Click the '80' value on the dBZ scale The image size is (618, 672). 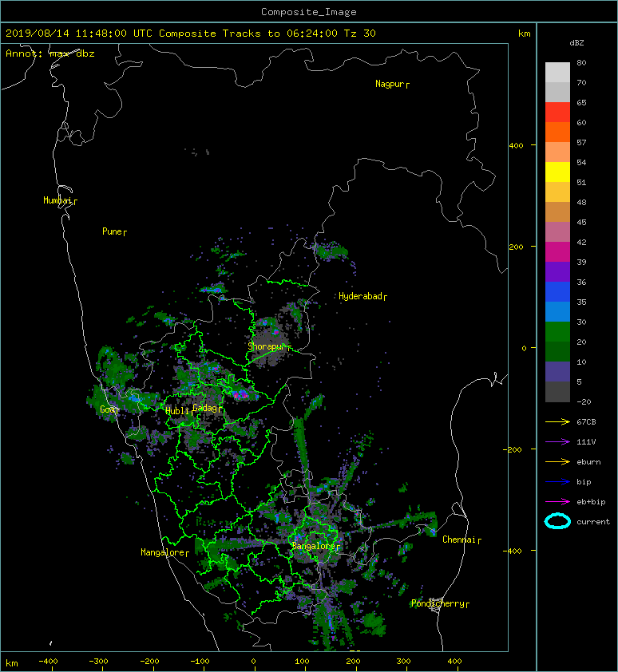pos(581,62)
